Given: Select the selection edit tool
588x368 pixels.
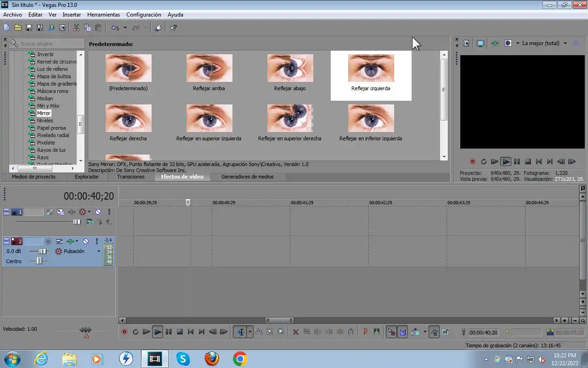Looking at the screenshot, I should click(270, 332).
